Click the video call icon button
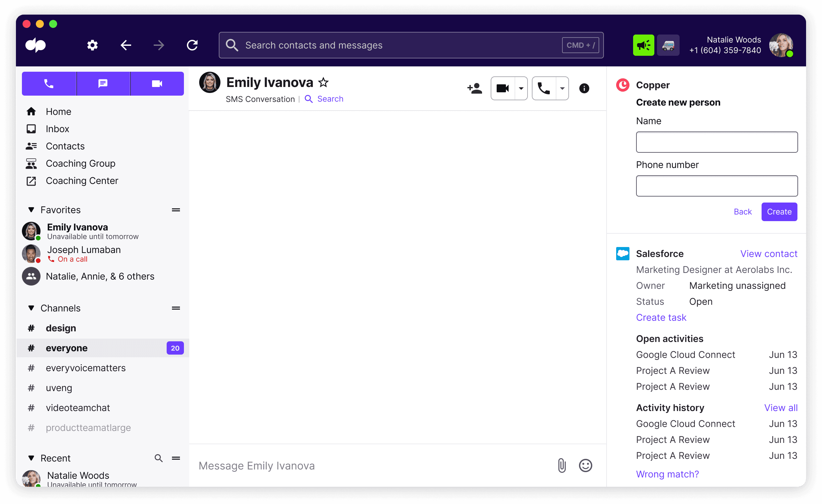Viewport: 822px width, 504px height. (502, 89)
